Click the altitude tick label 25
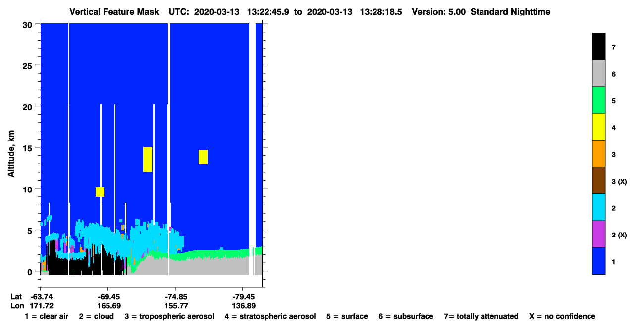 click(x=29, y=65)
